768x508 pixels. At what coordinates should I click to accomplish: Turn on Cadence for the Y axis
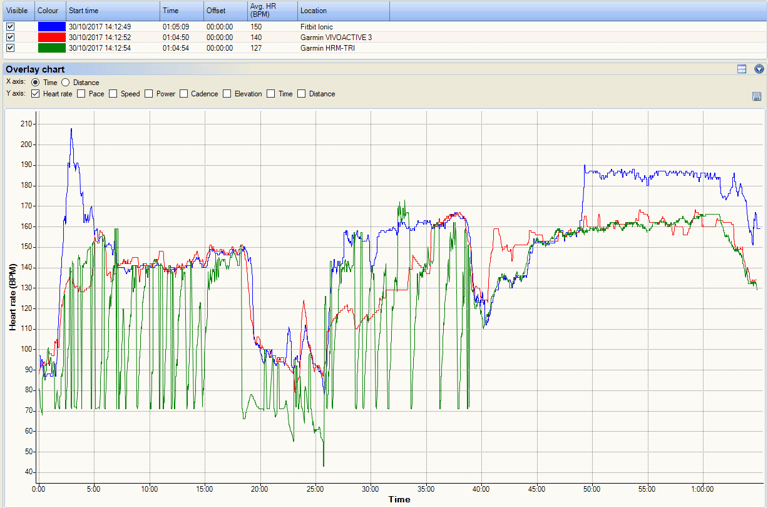pos(184,94)
